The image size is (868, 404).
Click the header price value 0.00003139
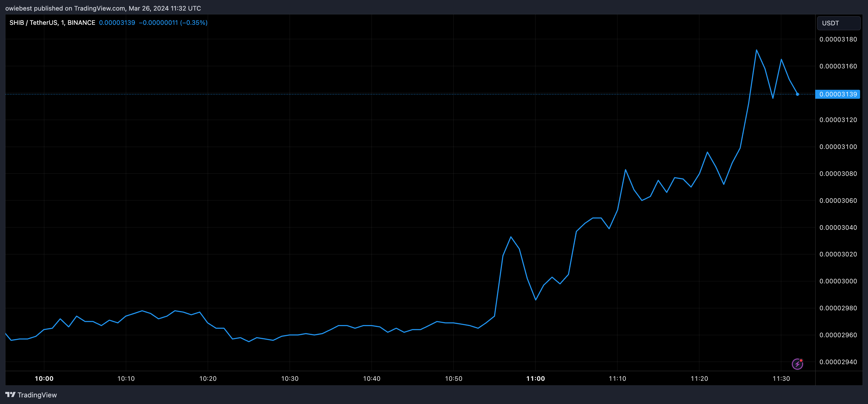coord(117,22)
